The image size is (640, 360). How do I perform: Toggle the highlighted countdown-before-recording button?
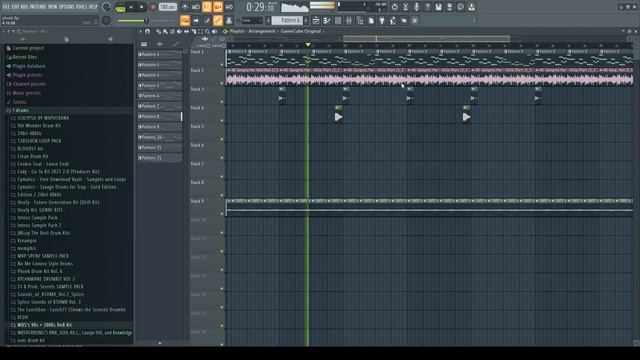[x=207, y=7]
